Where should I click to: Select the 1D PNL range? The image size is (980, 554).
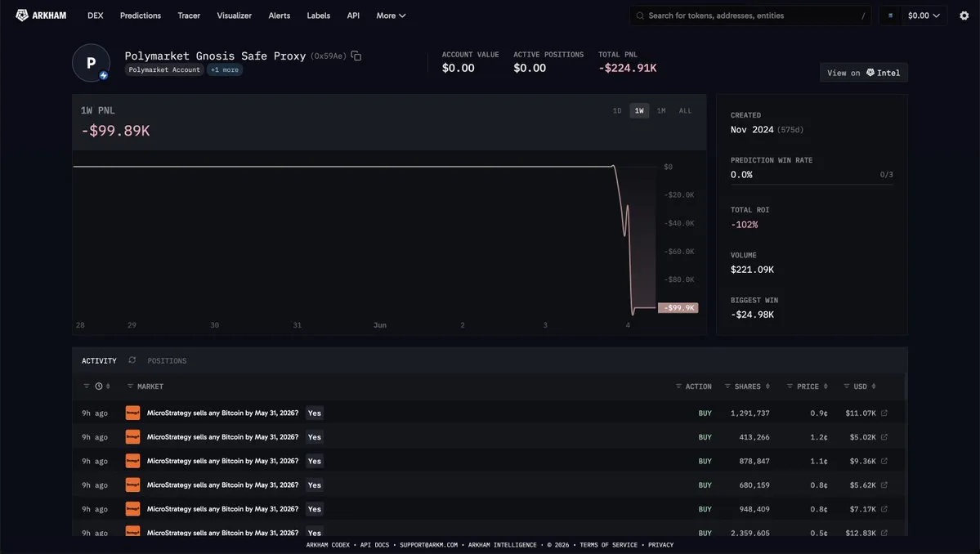click(617, 110)
